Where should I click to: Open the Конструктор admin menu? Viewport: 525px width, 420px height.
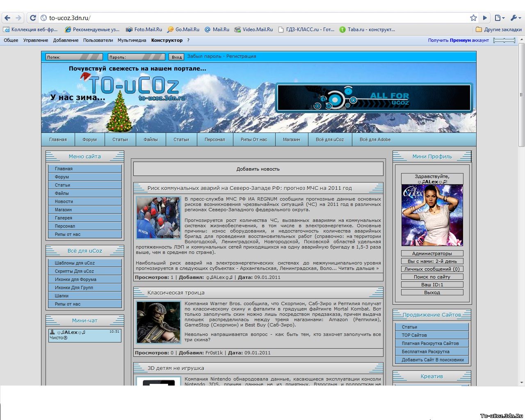click(167, 40)
